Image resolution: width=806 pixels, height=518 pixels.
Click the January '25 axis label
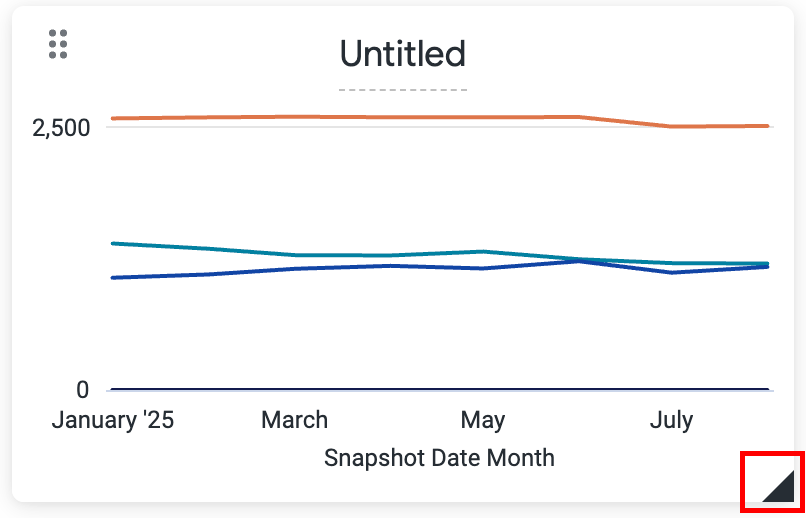click(113, 420)
